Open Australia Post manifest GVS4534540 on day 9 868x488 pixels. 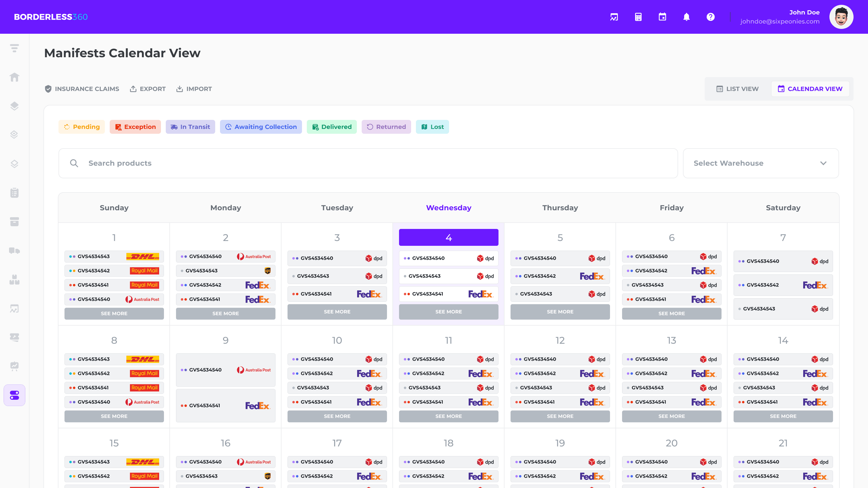point(226,370)
